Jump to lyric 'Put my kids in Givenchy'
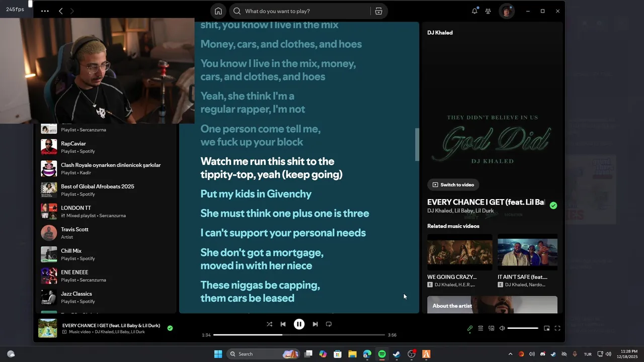 [256, 194]
